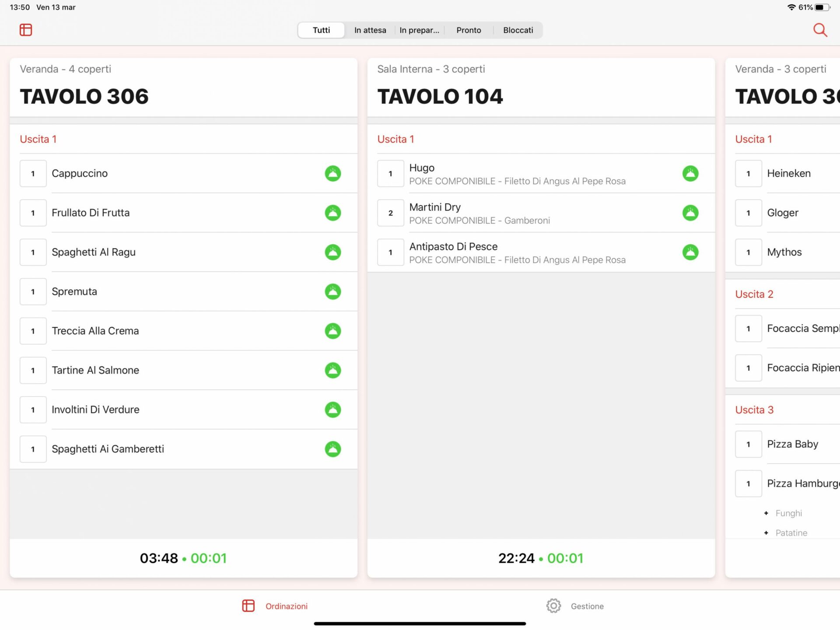The image size is (840, 630).
Task: Tap the ready icon for Involtini Di Verdure
Action: pos(333,410)
